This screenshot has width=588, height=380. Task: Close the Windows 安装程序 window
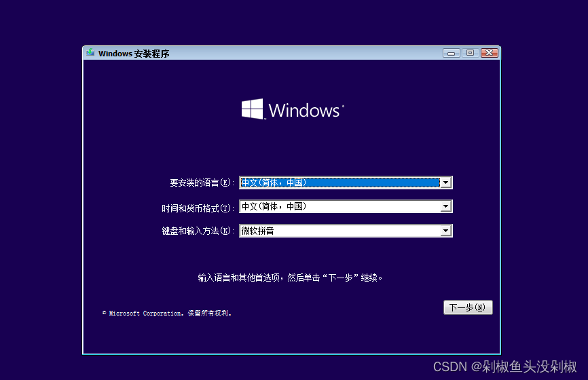[x=490, y=53]
